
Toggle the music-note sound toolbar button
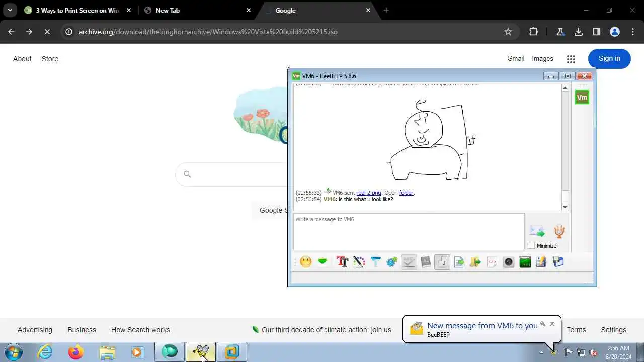442,261
